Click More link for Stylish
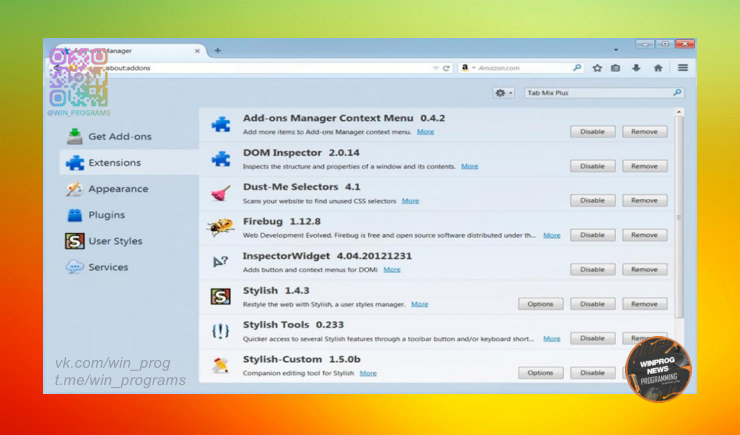This screenshot has height=435, width=740. pos(420,304)
